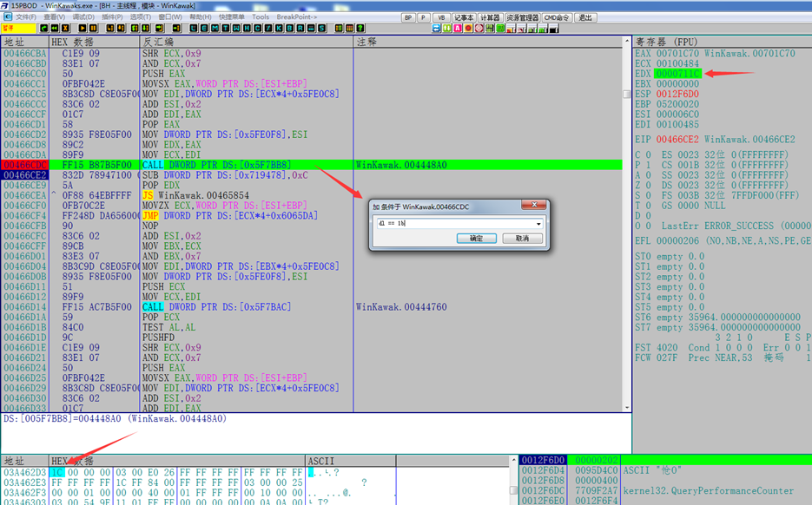Click the Restart program rewind icon
The height and width of the screenshot is (505, 812).
[55, 28]
